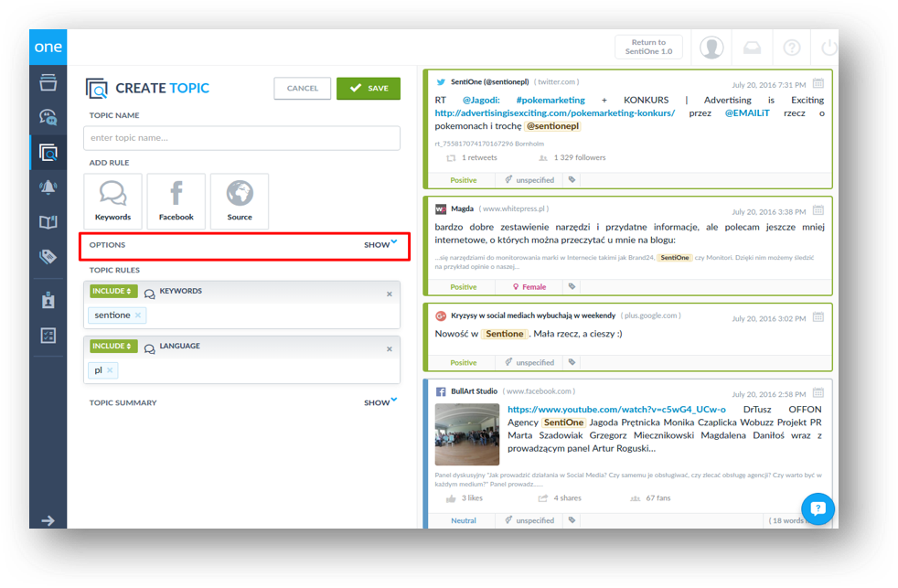The width and height of the screenshot is (898, 588).
Task: Set unspecified gender on SentiOne tweet
Action: pyautogui.click(x=529, y=180)
